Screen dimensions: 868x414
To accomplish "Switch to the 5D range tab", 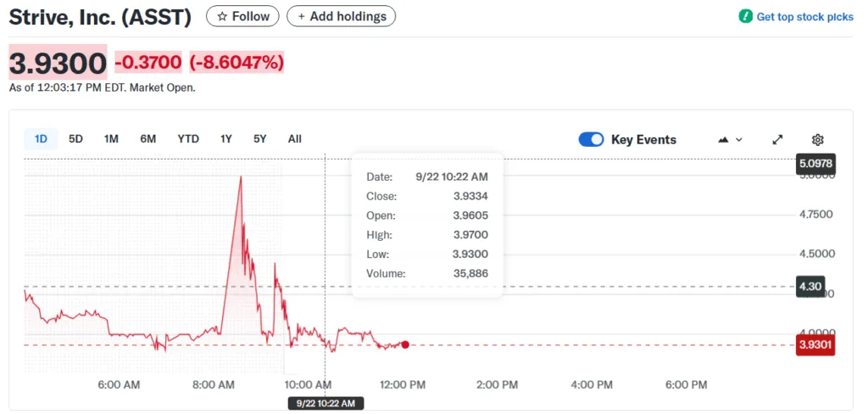I will (x=75, y=139).
